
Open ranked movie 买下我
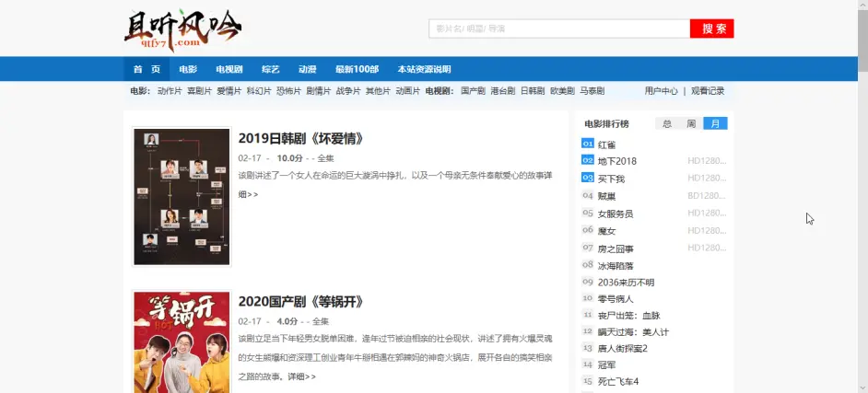(x=611, y=179)
